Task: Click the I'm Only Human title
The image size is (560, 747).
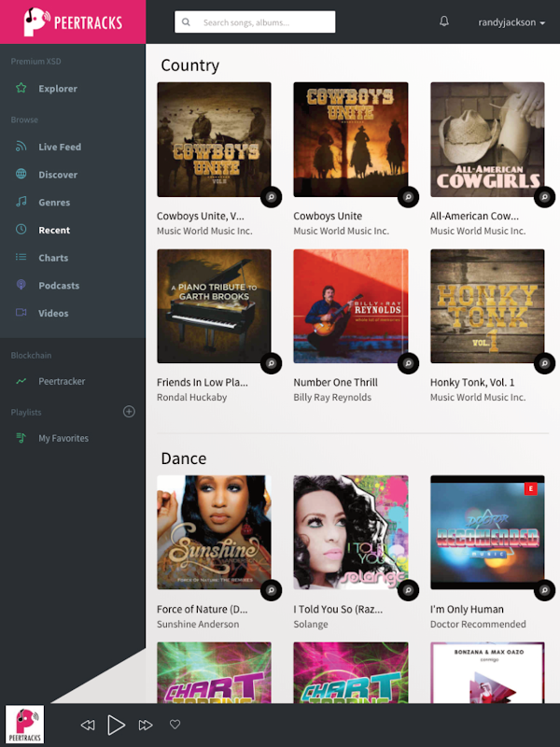Action: pos(467,610)
